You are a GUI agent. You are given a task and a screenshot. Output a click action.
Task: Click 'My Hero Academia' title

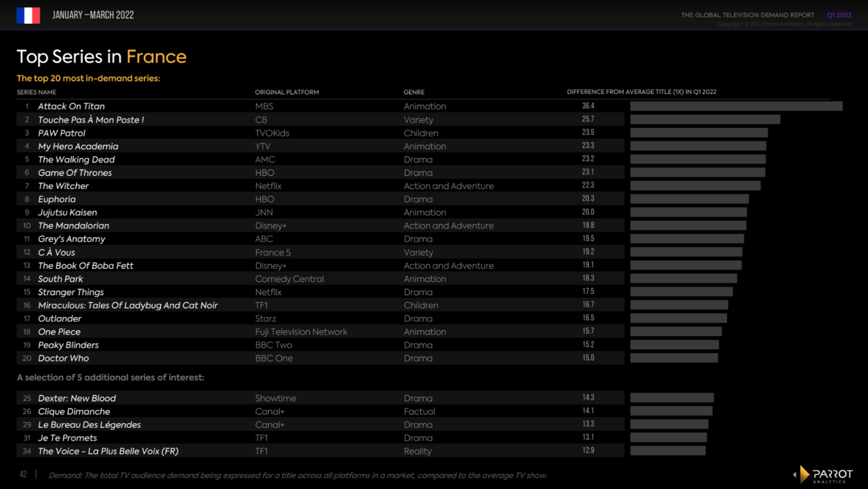pos(78,146)
